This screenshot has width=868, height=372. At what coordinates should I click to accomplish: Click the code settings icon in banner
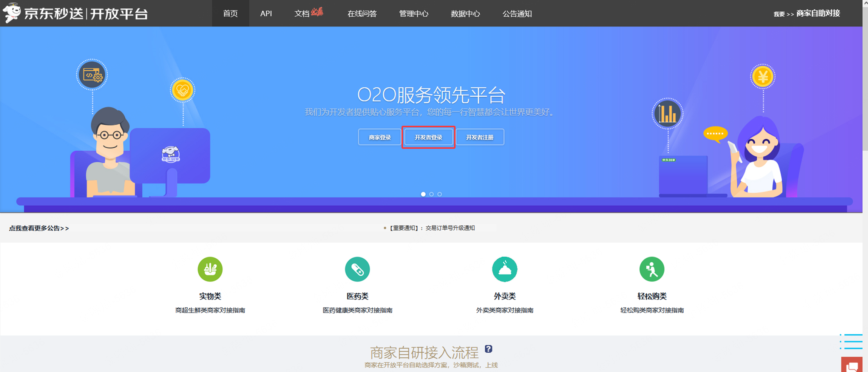pos(92,75)
